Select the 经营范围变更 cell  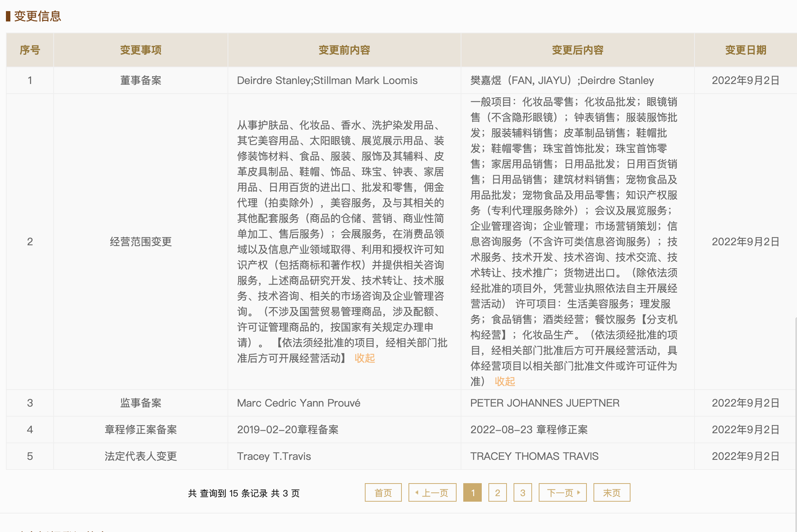(x=141, y=242)
